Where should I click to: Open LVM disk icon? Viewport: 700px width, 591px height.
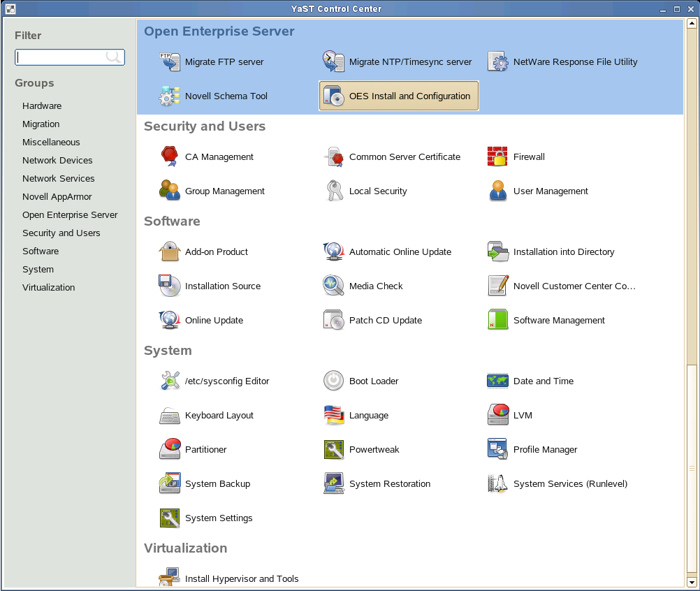pyautogui.click(x=498, y=415)
